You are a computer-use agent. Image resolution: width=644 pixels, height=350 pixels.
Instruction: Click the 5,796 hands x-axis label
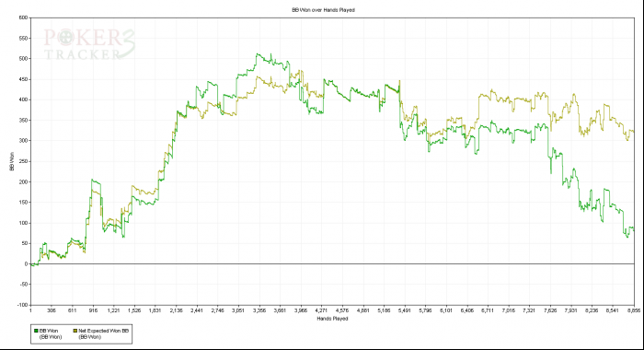tap(425, 310)
